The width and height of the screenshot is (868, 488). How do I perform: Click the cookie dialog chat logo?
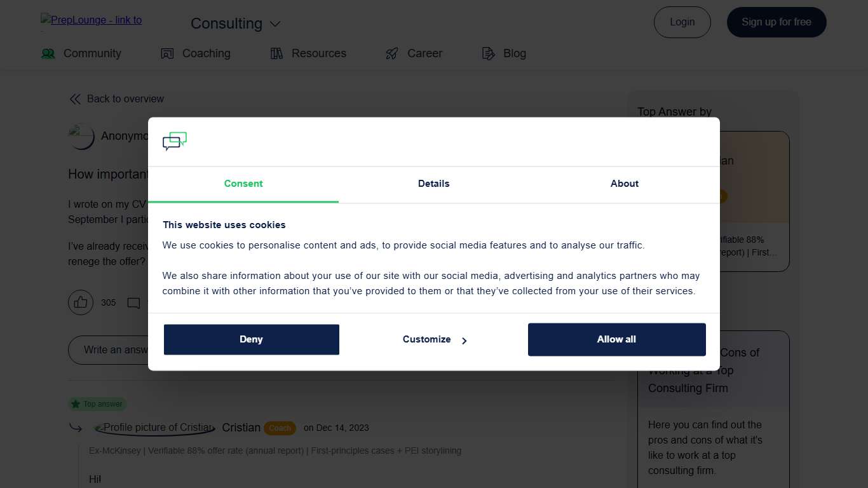[x=175, y=141]
